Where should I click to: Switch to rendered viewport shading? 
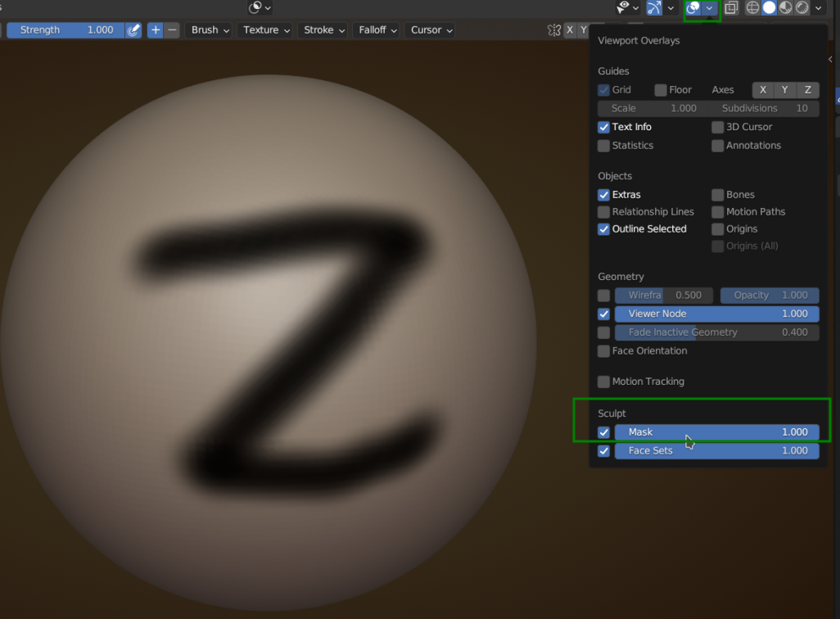802,7
